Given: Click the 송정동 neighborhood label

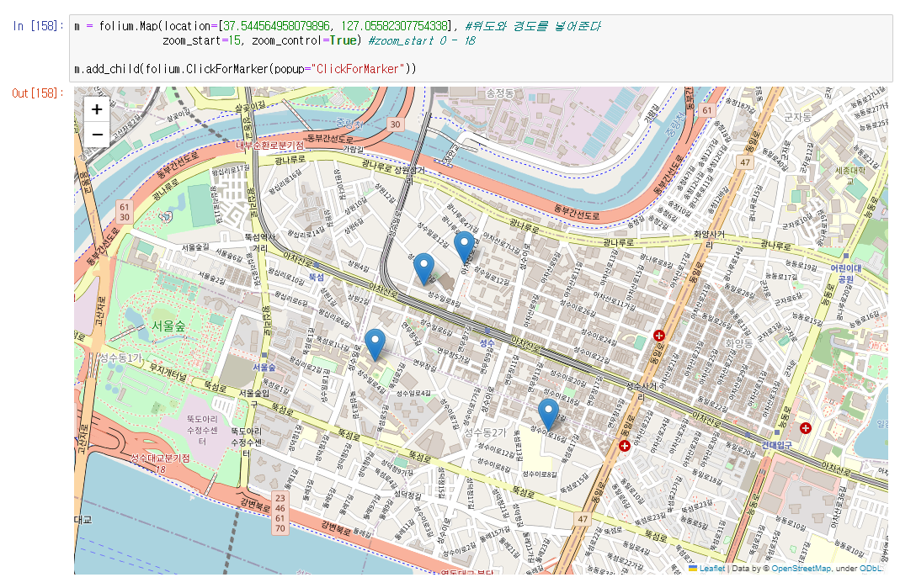Looking at the screenshot, I should click(x=500, y=93).
